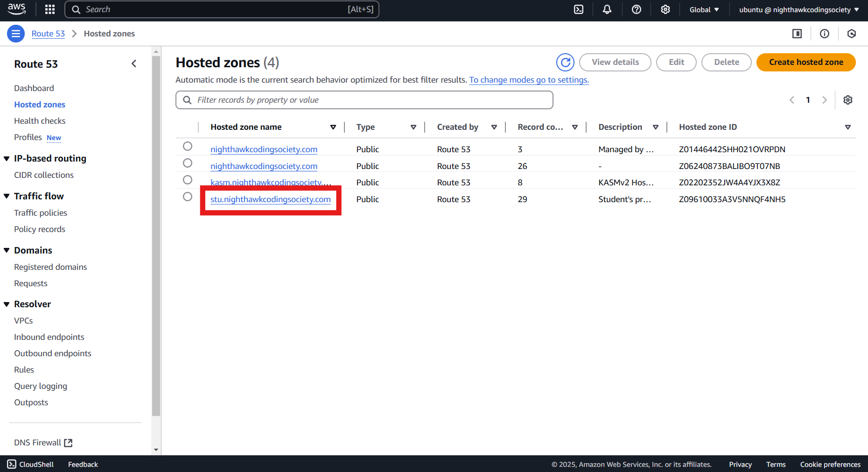Open Query logging in the sidebar

[x=41, y=386]
